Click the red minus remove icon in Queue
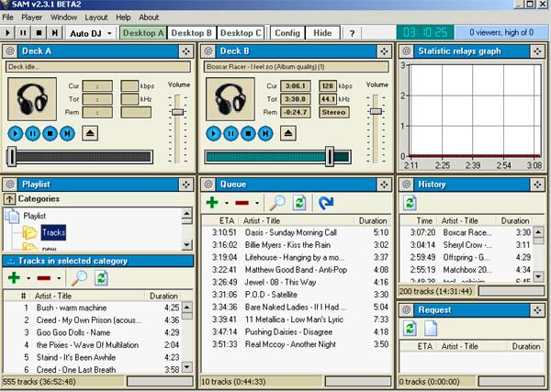The width and height of the screenshot is (551, 392). [x=242, y=203]
